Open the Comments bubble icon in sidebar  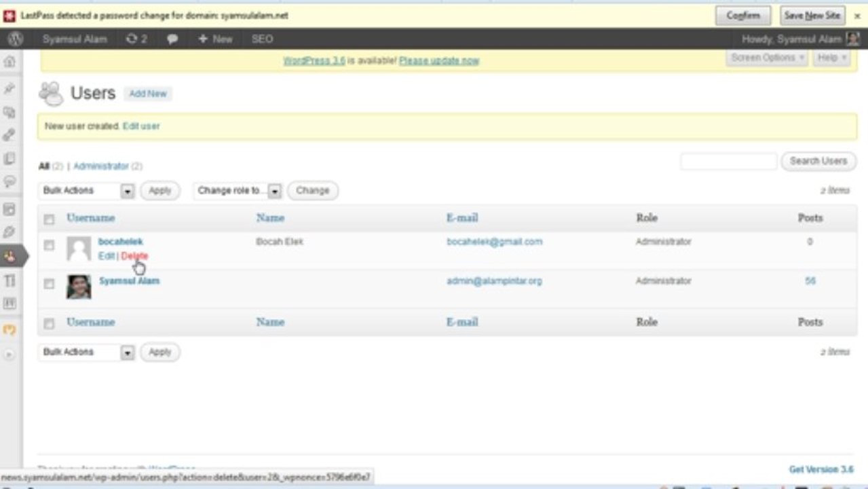10,181
